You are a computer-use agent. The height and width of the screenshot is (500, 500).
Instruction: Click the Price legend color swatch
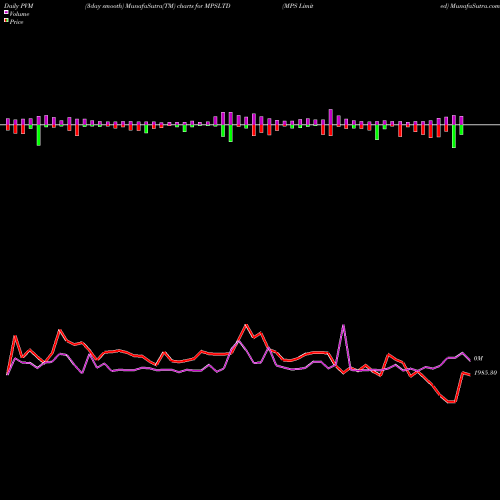(x=6, y=21)
